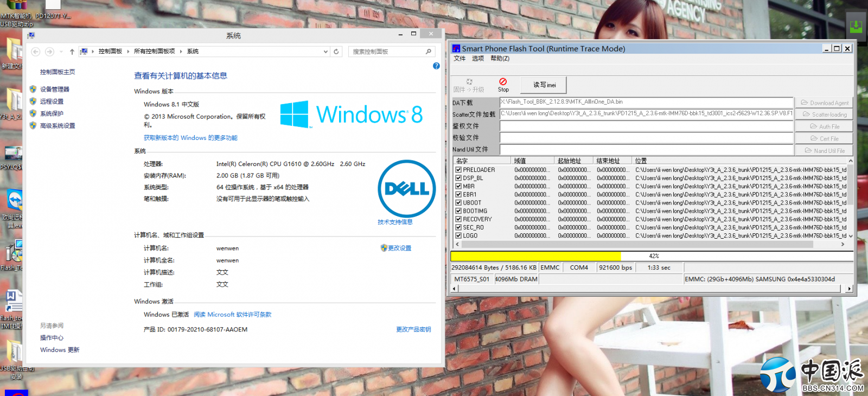
Task: Click 更改设置 for computer name
Action: click(400, 248)
